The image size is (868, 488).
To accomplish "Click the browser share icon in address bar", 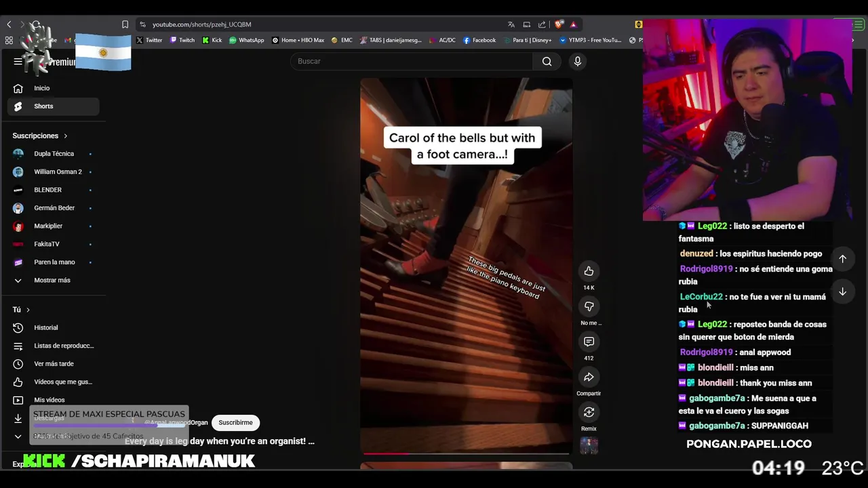I will point(542,24).
